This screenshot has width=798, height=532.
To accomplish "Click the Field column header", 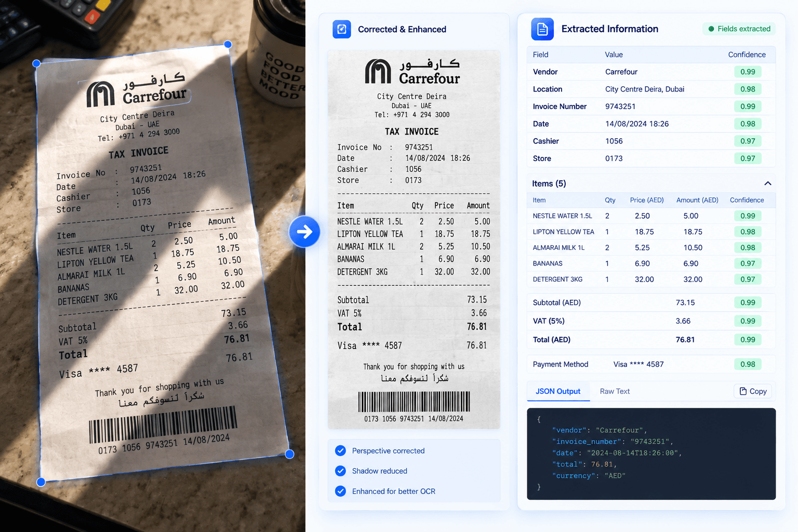I will (x=540, y=55).
